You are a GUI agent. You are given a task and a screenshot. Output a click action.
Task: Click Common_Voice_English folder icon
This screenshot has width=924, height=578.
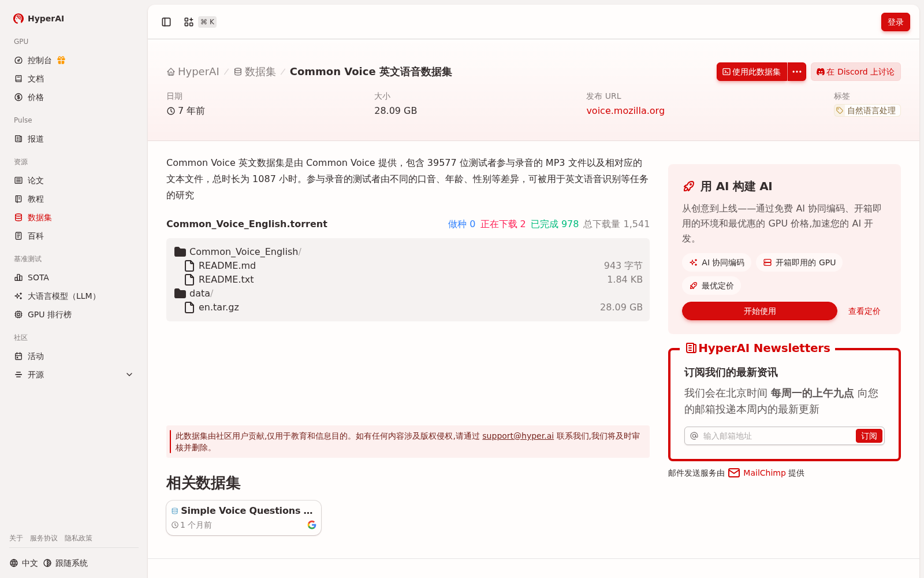pos(180,251)
